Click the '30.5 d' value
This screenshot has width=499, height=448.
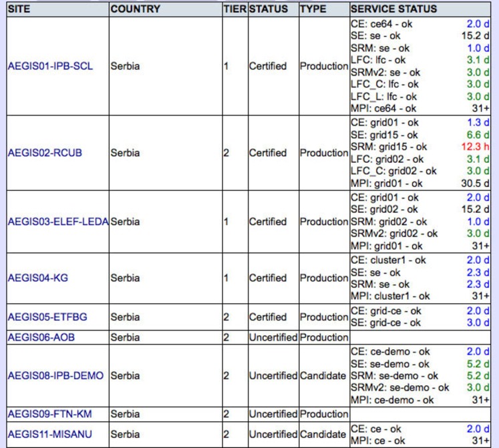(475, 183)
